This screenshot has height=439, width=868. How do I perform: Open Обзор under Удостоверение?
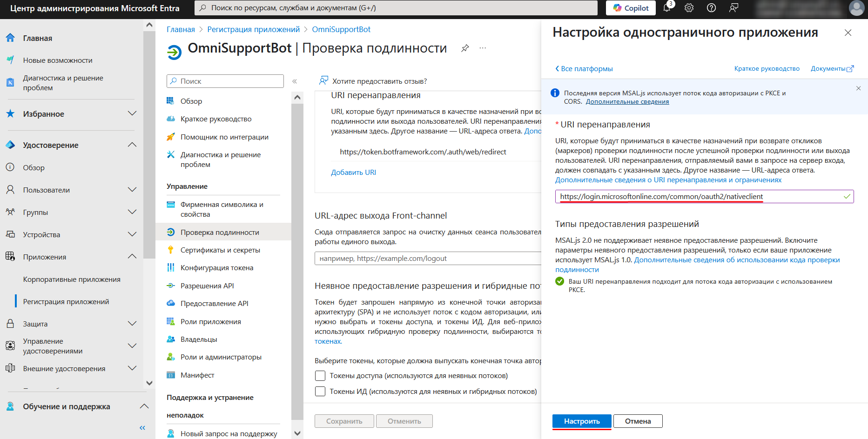coord(34,168)
